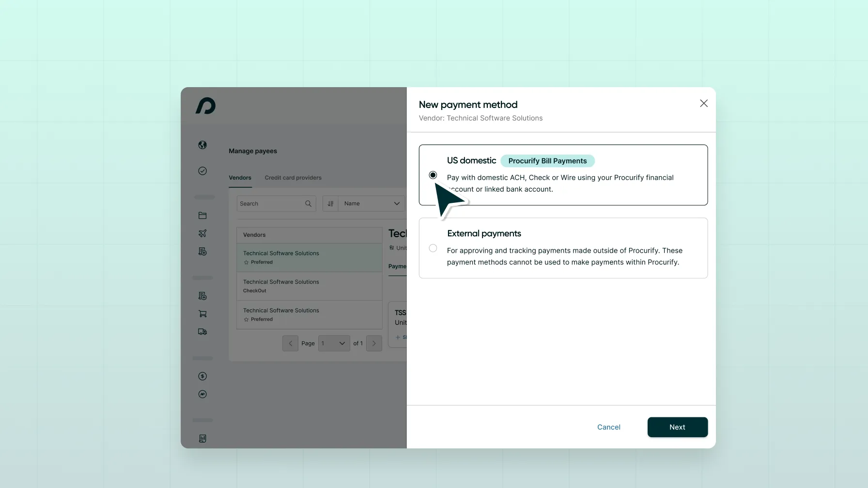This screenshot has width=868, height=488.
Task: Open the dollar sign icon in sidebar
Action: click(x=202, y=376)
